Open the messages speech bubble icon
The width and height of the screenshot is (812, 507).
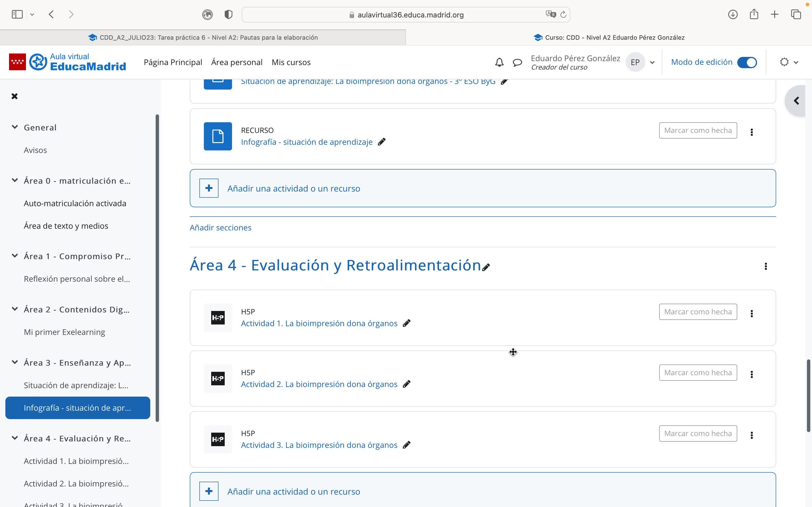click(517, 62)
